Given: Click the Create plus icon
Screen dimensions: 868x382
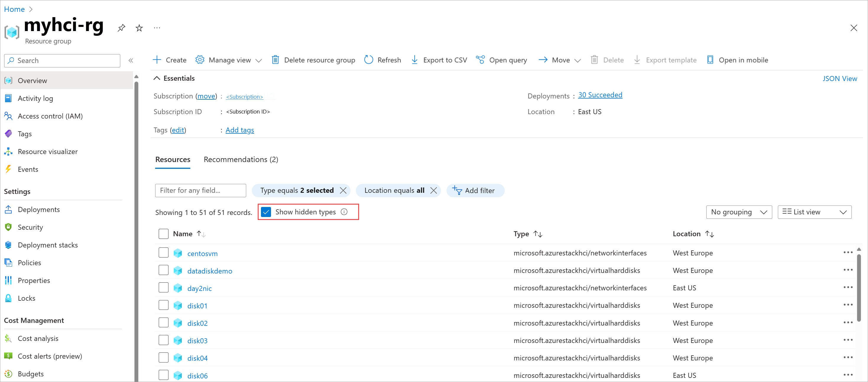Looking at the screenshot, I should coord(157,60).
